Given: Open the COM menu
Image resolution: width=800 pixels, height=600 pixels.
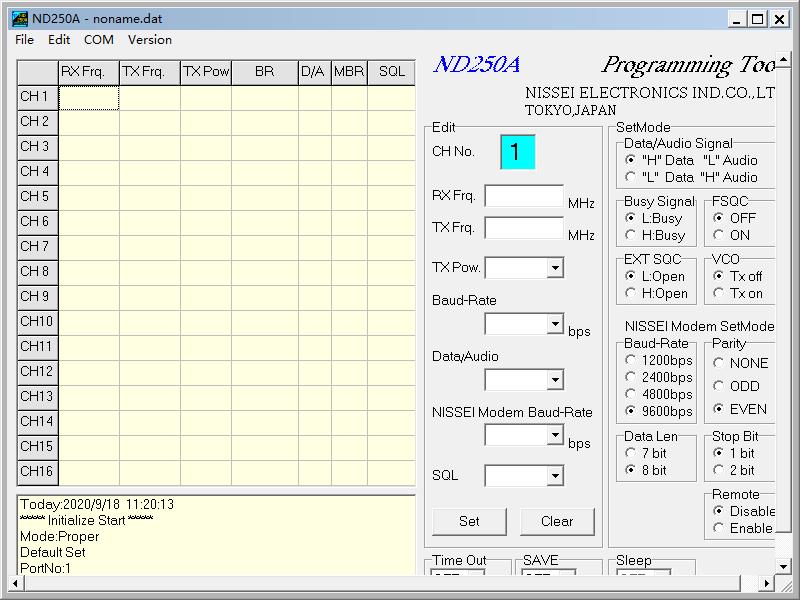Looking at the screenshot, I should [99, 40].
